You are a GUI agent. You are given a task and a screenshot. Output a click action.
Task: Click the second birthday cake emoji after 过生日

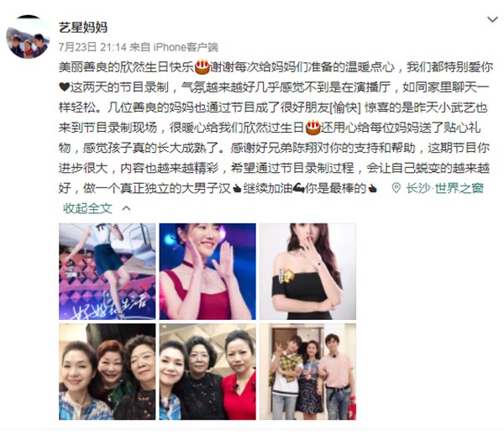click(312, 128)
